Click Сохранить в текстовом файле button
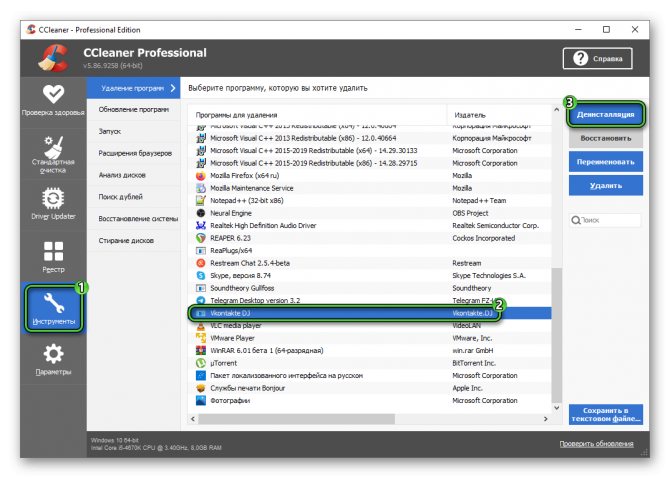Image resolution: width=670 pixels, height=478 pixels. pos(605,414)
